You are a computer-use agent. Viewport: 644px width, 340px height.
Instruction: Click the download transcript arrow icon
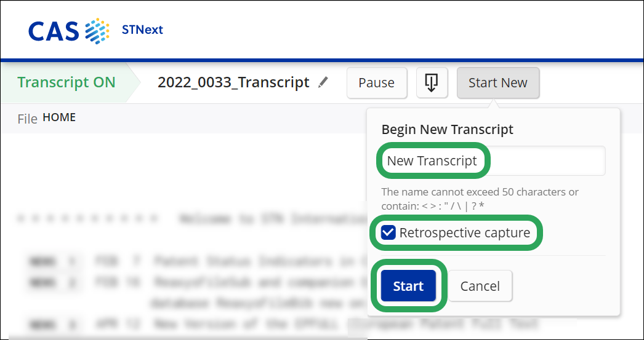[x=431, y=83]
